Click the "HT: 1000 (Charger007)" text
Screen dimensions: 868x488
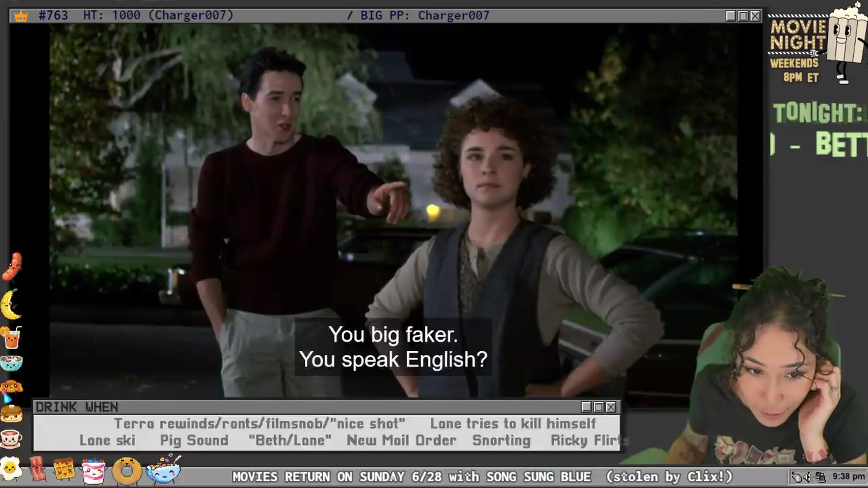(x=158, y=16)
